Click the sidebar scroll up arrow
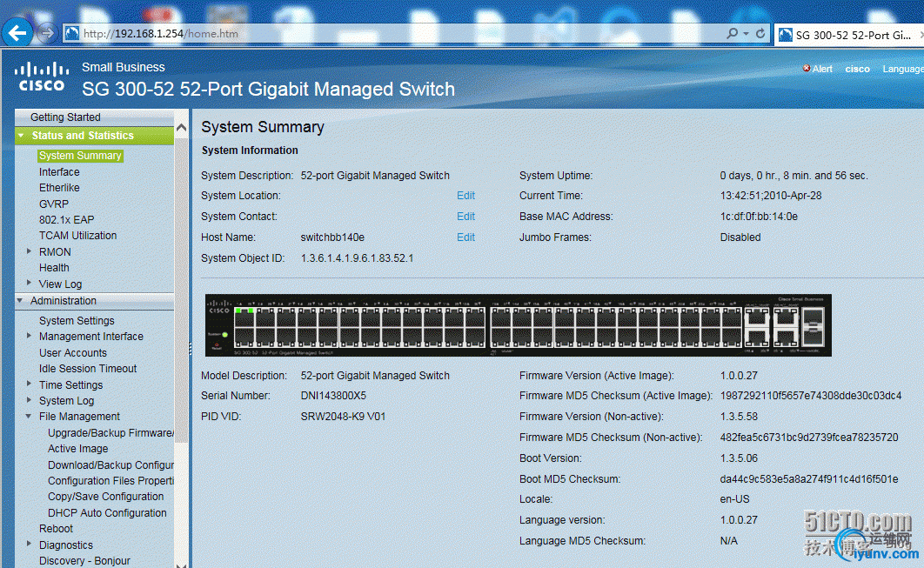Screen dimensions: 924x568 (x=182, y=127)
